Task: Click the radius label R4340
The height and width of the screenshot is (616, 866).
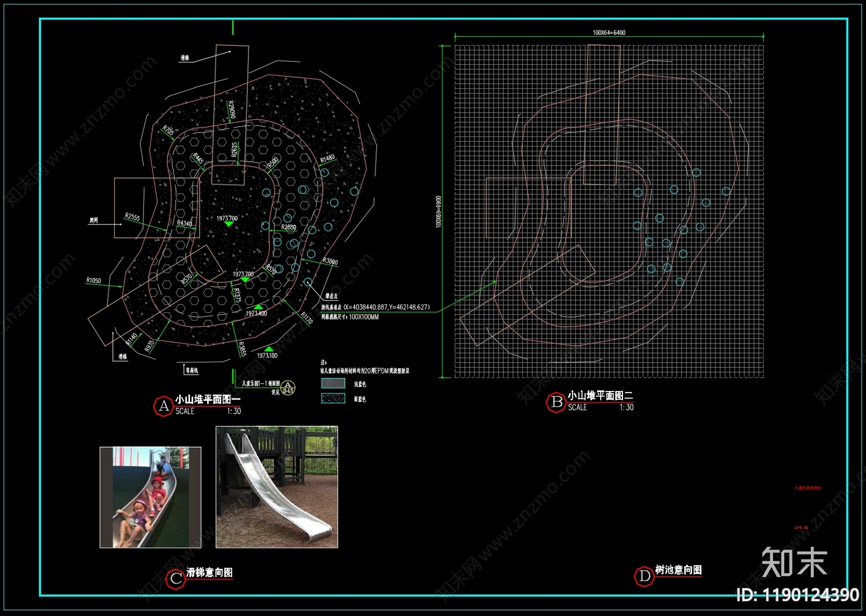Action: 184,223
